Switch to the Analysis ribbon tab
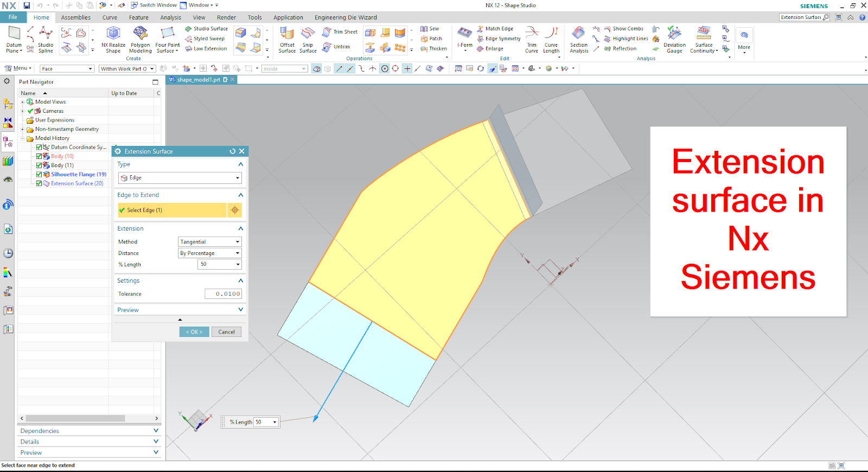 [x=170, y=17]
